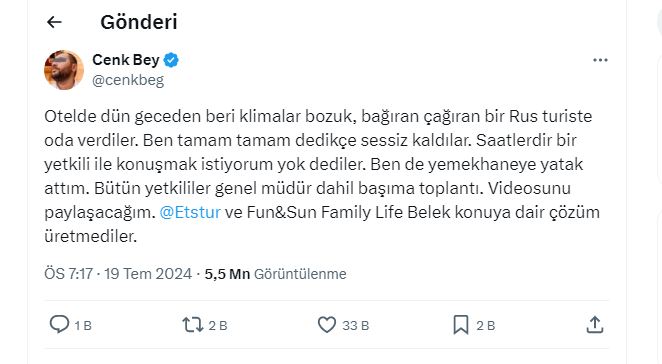Click the reply speech bubble icon
This screenshot has width=662, height=364.
[59, 325]
